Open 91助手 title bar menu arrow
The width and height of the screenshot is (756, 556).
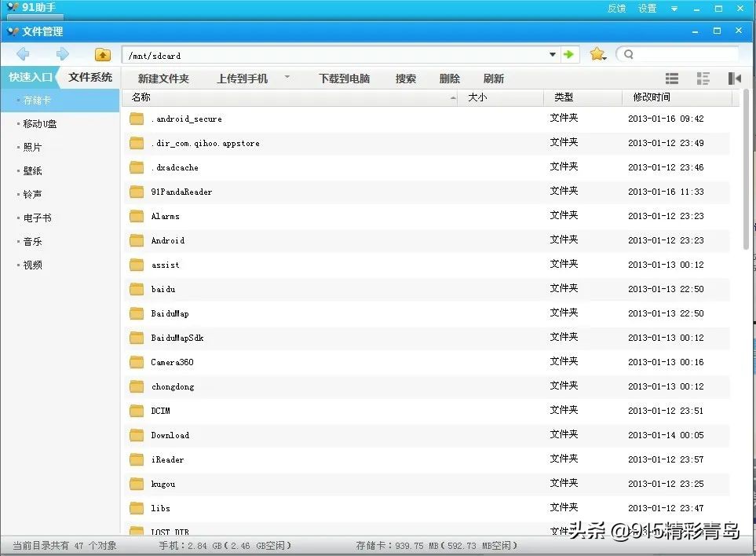click(x=674, y=9)
